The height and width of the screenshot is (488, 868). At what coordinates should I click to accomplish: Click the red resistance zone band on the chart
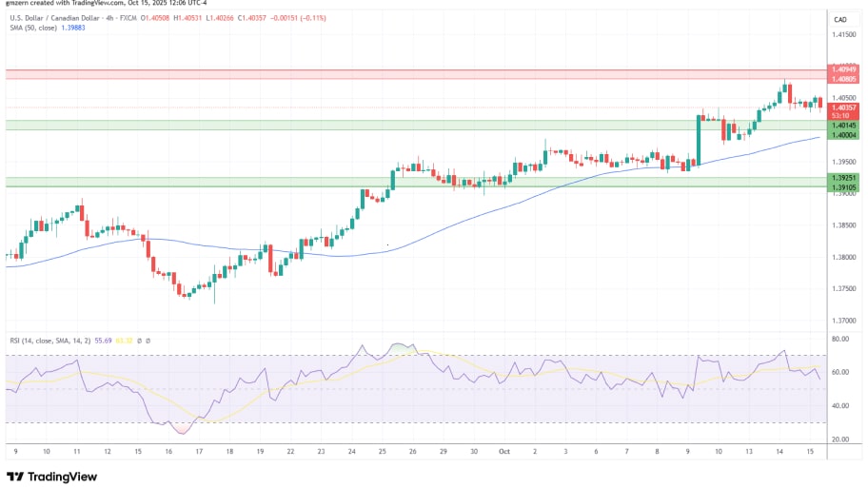pos(416,75)
